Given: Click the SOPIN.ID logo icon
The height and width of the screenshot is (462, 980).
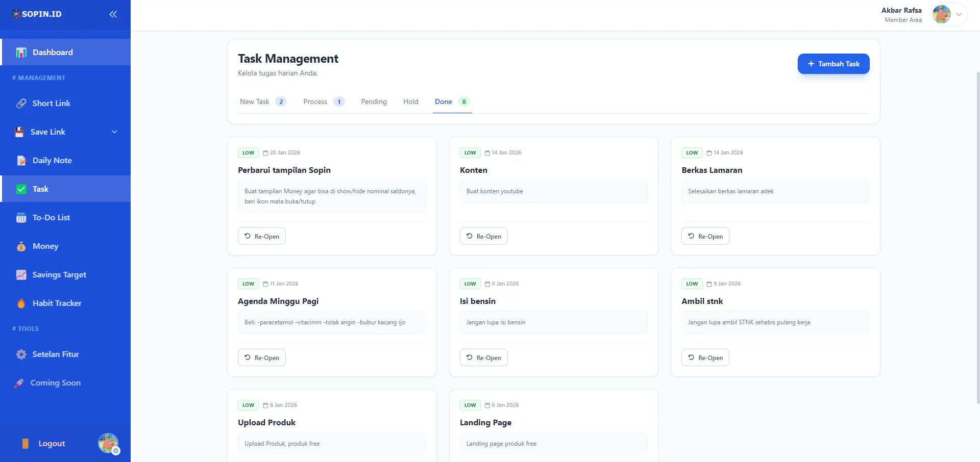Looking at the screenshot, I should [x=16, y=14].
